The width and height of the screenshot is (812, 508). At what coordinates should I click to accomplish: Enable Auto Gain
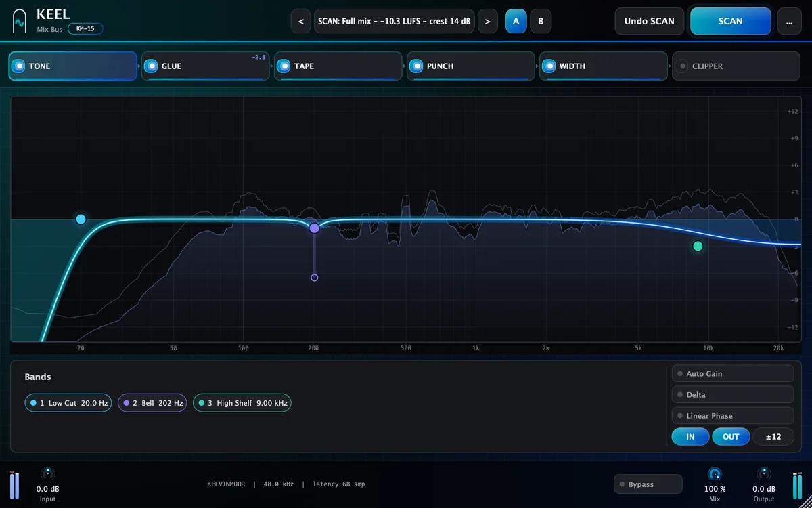coord(733,374)
